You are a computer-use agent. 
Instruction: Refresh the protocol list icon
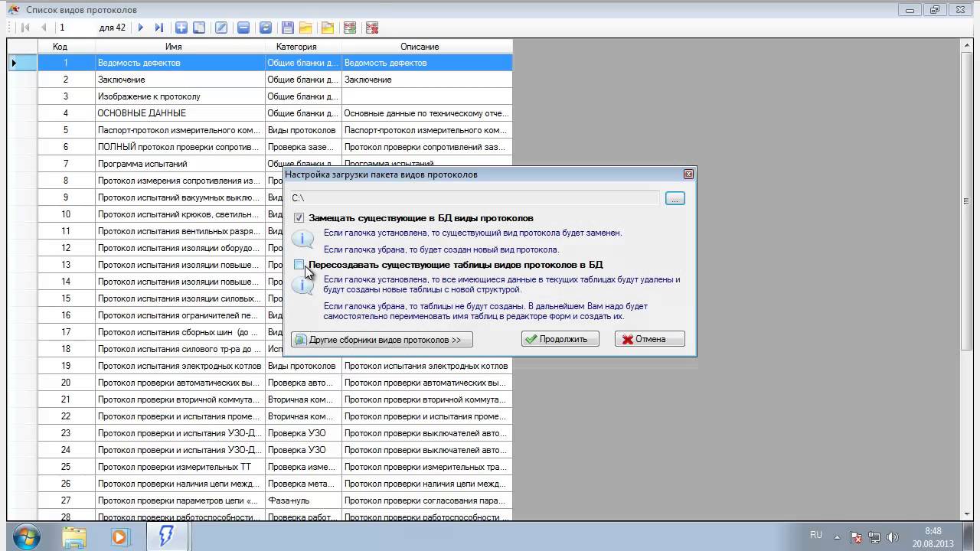[266, 28]
